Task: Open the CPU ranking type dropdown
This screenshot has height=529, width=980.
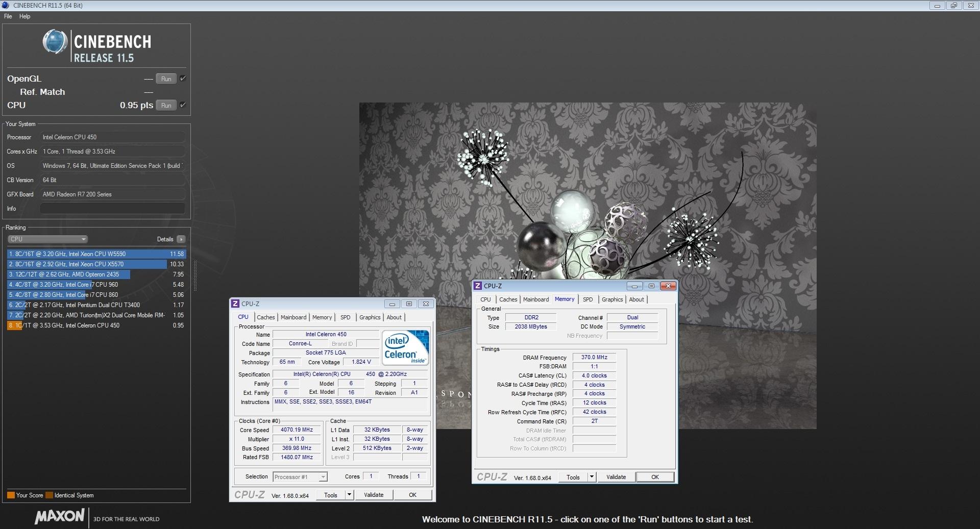Action: click(48, 239)
